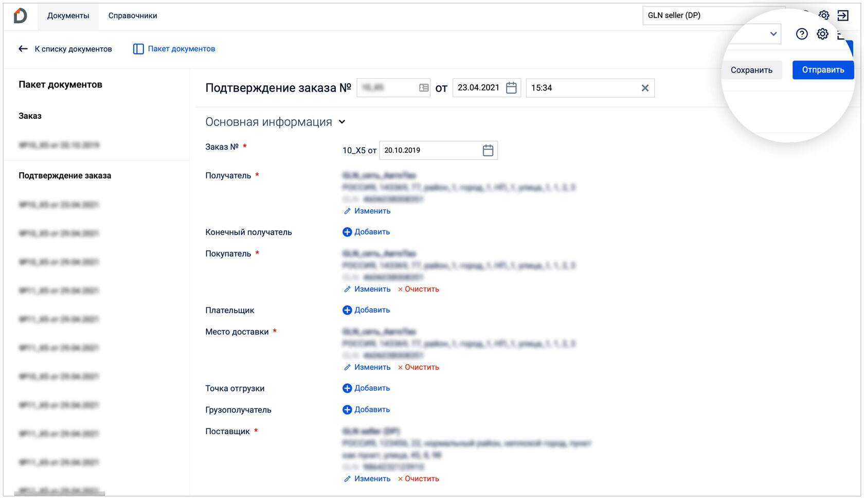Click Изменить under Место доставки

pos(372,367)
